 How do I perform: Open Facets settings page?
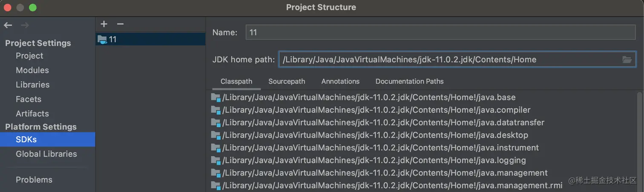(x=29, y=99)
